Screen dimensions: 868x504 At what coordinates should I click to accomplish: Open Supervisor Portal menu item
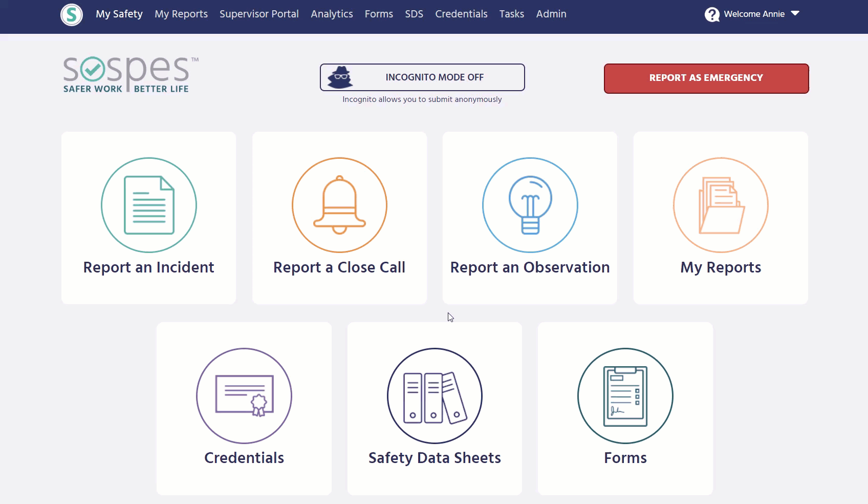259,14
